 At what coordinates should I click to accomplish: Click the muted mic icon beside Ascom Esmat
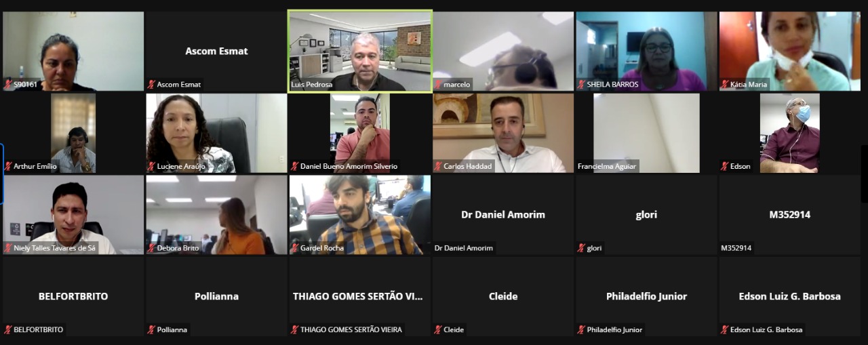pos(151,85)
